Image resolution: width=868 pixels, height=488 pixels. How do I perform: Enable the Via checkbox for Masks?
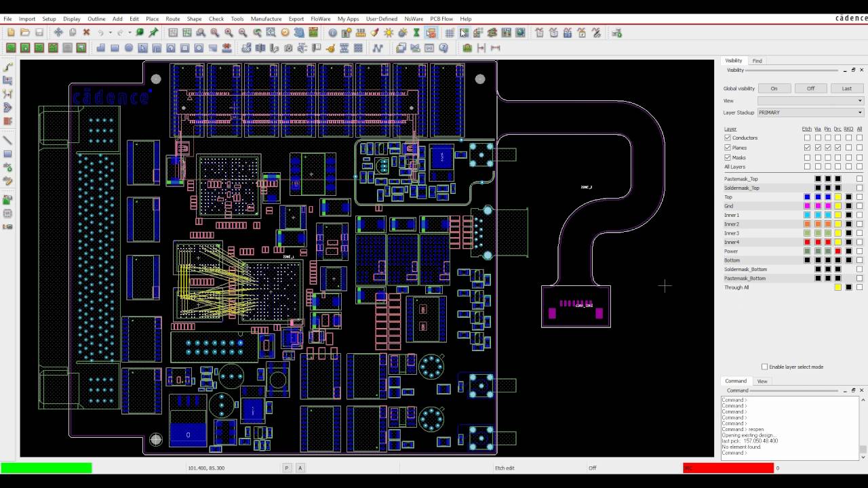tap(818, 157)
